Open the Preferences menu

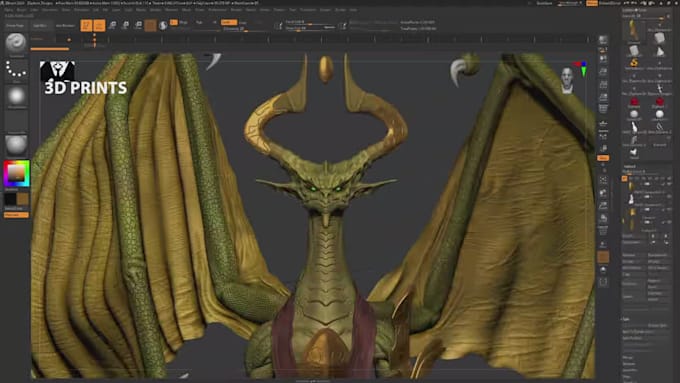click(217, 10)
